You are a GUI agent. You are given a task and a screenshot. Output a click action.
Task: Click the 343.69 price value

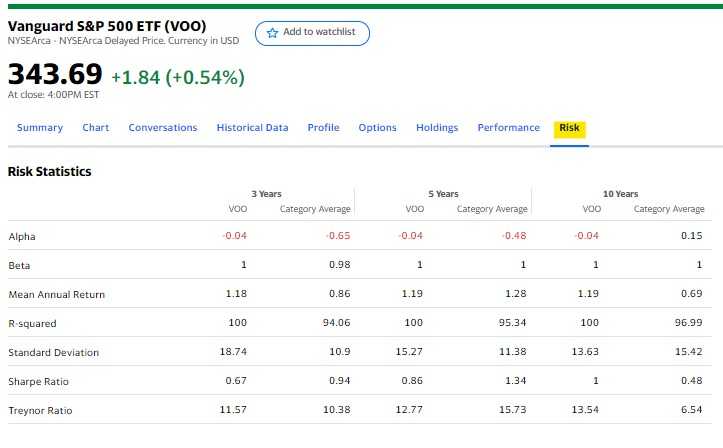(x=55, y=74)
